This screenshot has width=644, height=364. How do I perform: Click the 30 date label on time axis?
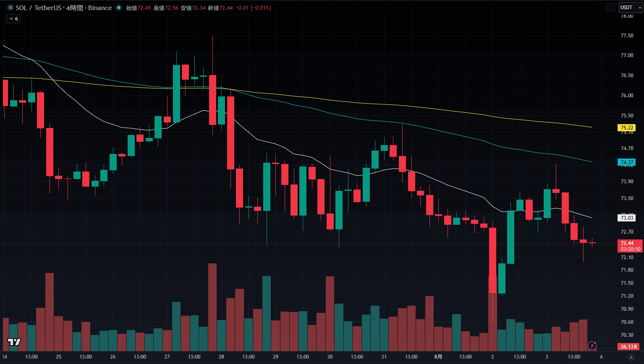330,357
